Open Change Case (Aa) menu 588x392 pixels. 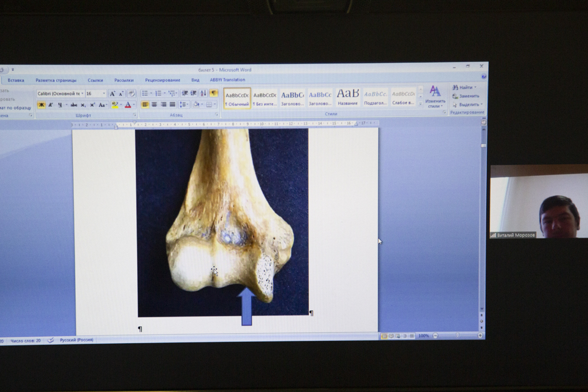tap(102, 105)
